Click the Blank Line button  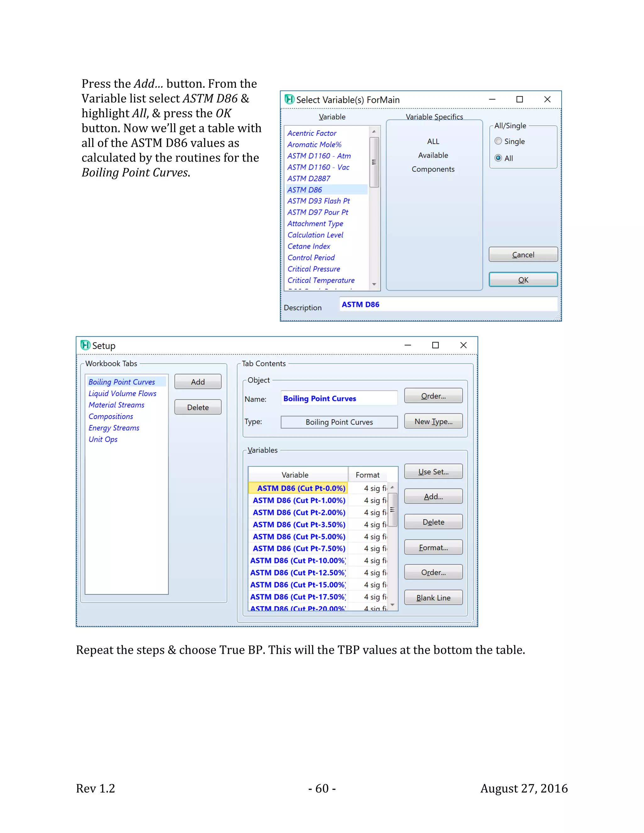coord(433,598)
